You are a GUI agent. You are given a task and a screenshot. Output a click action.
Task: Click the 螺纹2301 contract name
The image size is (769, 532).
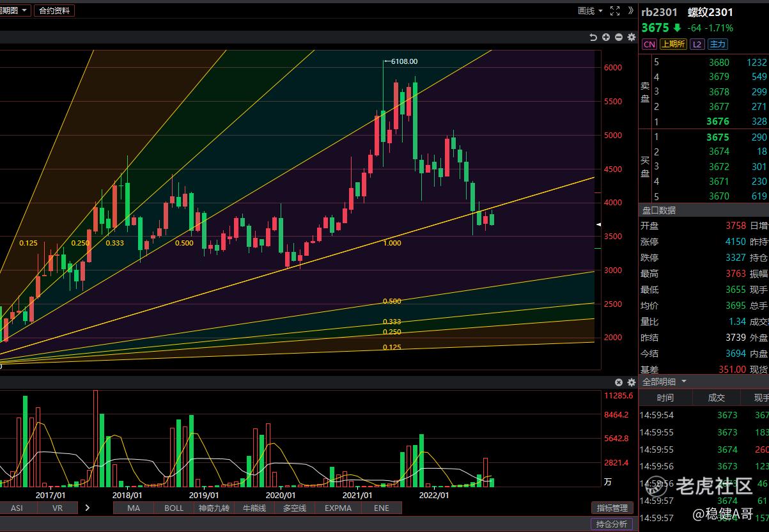click(x=710, y=12)
